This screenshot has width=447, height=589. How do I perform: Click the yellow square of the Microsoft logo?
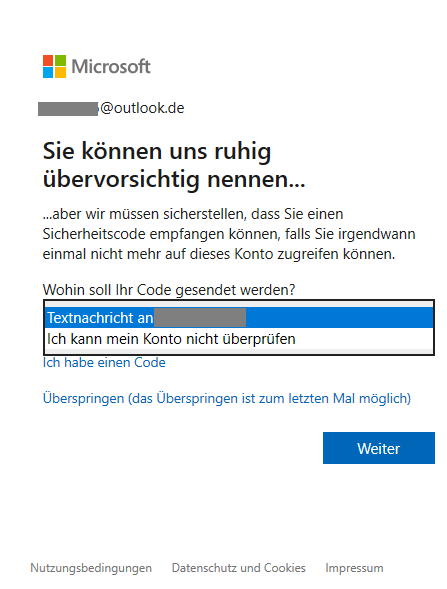pos(60,73)
